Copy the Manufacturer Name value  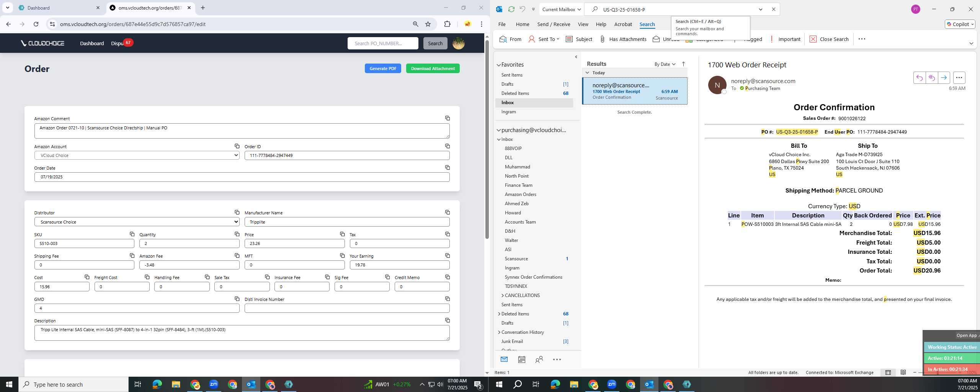pos(448,212)
